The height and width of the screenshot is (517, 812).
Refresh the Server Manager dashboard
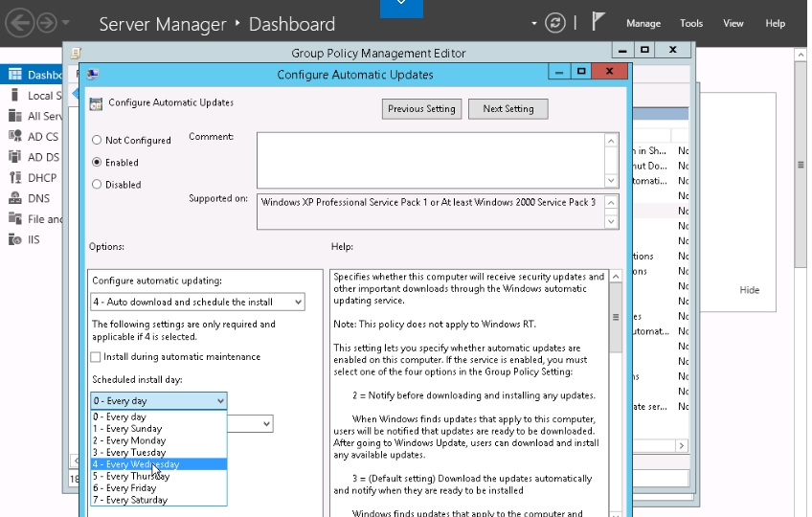click(x=554, y=23)
